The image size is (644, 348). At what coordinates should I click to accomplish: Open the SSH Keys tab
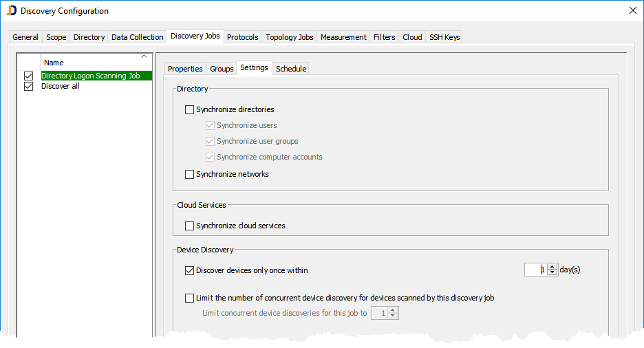pyautogui.click(x=444, y=37)
